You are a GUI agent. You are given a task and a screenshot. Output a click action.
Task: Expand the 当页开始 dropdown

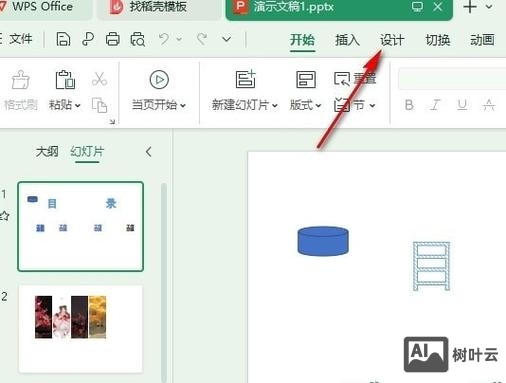[183, 106]
